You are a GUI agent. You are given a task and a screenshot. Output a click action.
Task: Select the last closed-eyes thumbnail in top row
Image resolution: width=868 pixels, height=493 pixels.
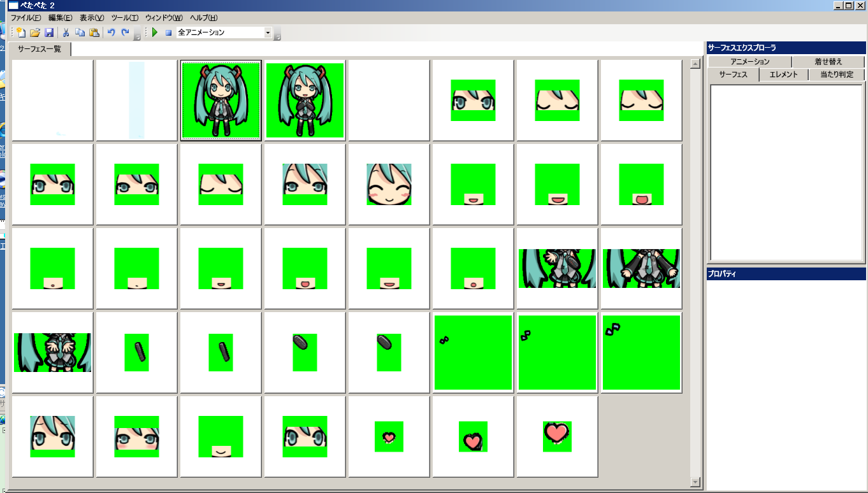641,100
